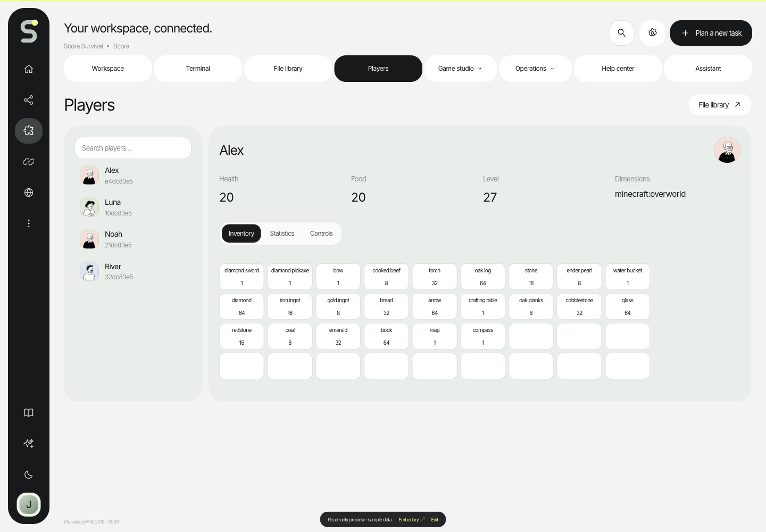Open the Assistant tab
The image size is (766, 532).
[708, 69]
